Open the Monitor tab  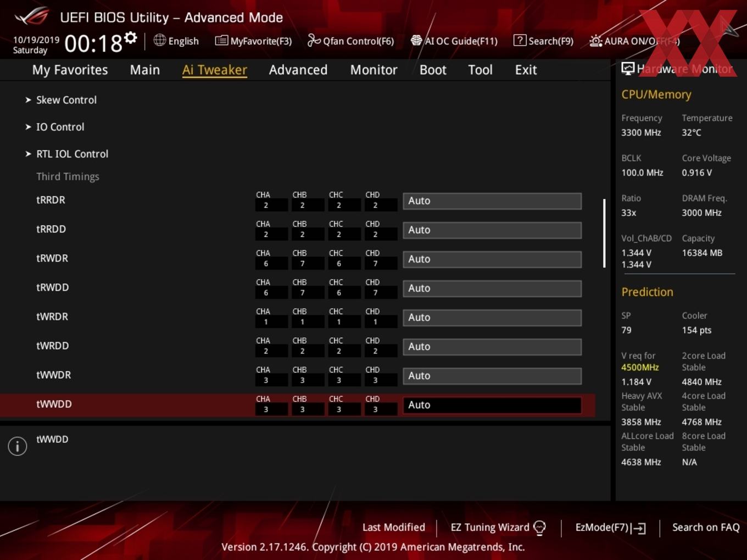point(374,70)
